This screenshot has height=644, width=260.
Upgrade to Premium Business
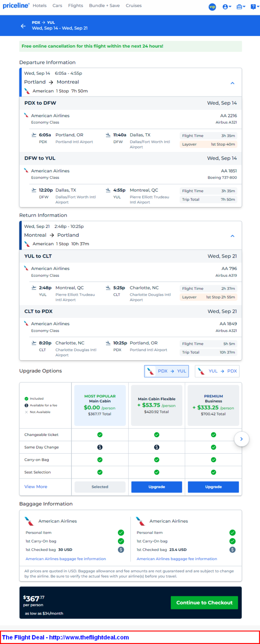point(213,487)
